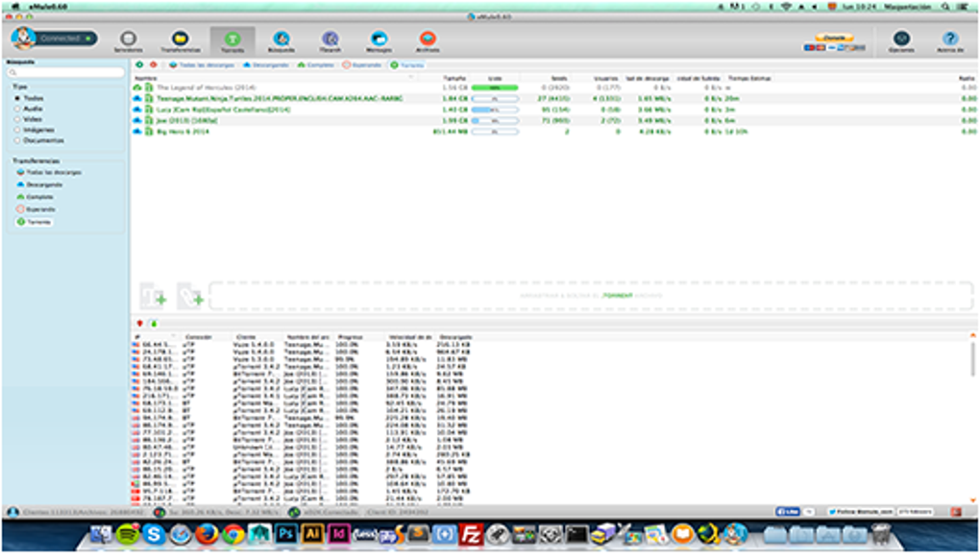Open the Transferencias toolbar section
This screenshot has width=980, height=559.
[180, 41]
